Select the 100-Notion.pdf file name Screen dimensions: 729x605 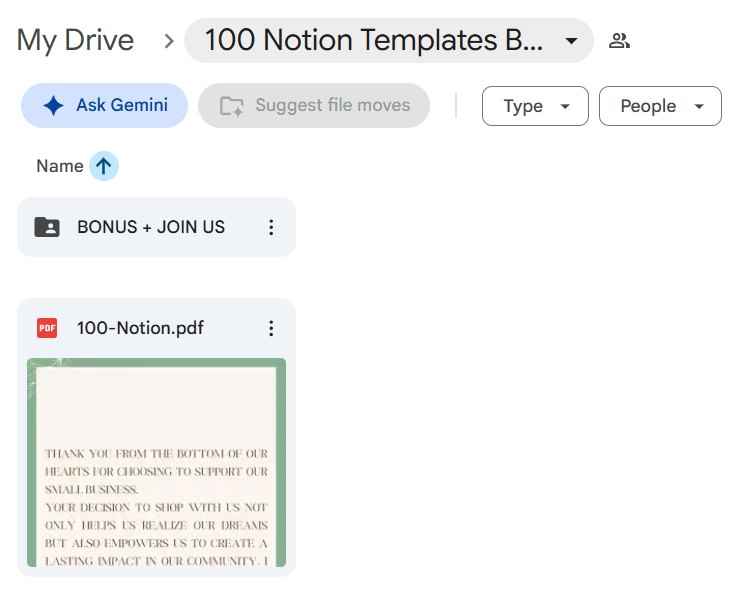click(140, 328)
